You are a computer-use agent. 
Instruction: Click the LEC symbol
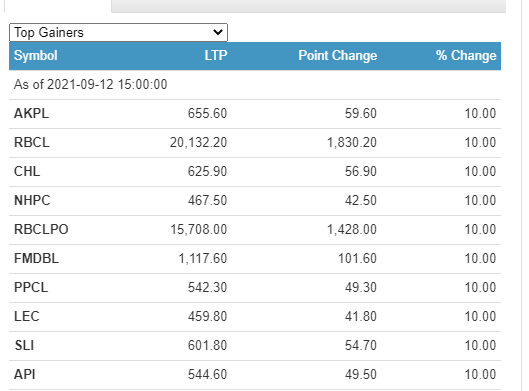point(27,316)
